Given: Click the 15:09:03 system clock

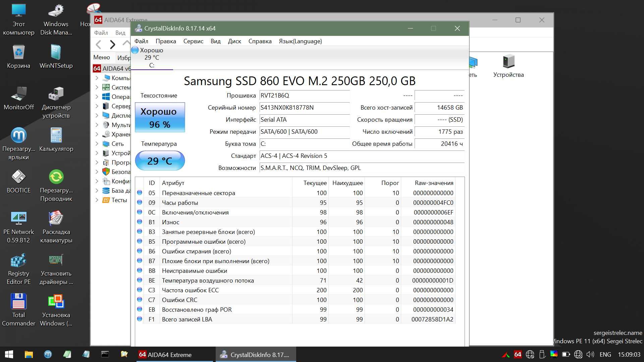Looking at the screenshot, I should [x=629, y=354].
